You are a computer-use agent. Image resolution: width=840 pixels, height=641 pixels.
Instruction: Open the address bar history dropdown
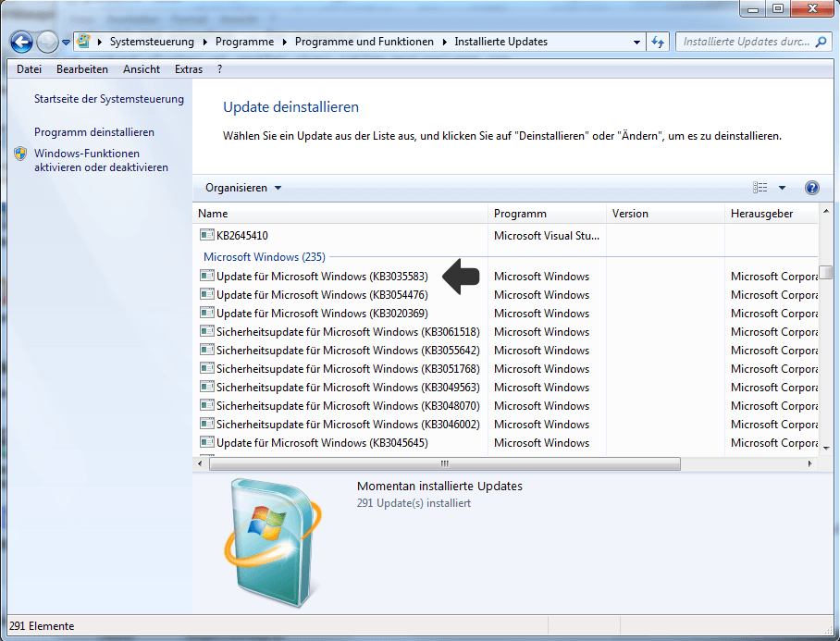(636, 42)
